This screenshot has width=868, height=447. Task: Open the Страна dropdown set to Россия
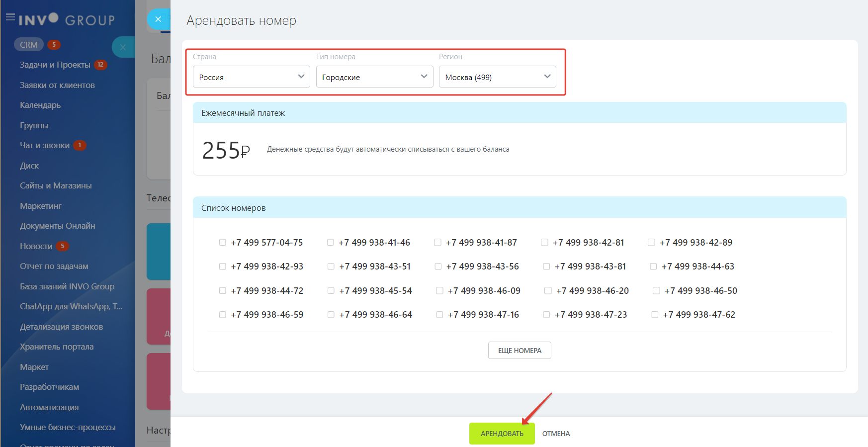tap(251, 77)
